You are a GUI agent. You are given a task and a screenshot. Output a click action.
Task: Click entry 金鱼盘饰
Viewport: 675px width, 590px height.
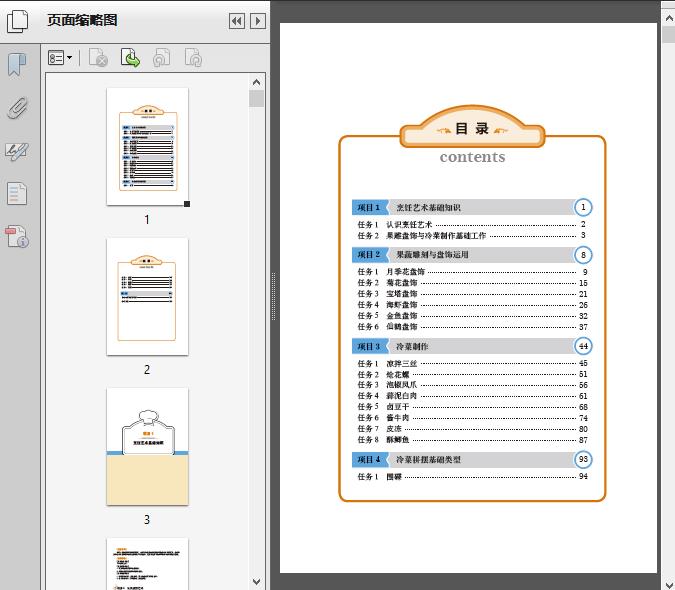(x=402, y=316)
